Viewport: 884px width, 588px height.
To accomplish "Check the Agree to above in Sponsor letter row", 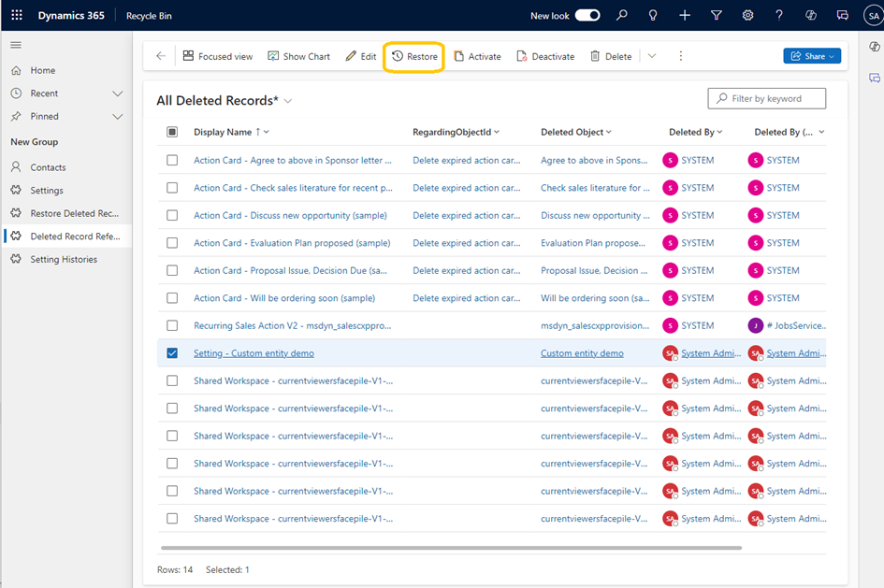I will [x=172, y=160].
